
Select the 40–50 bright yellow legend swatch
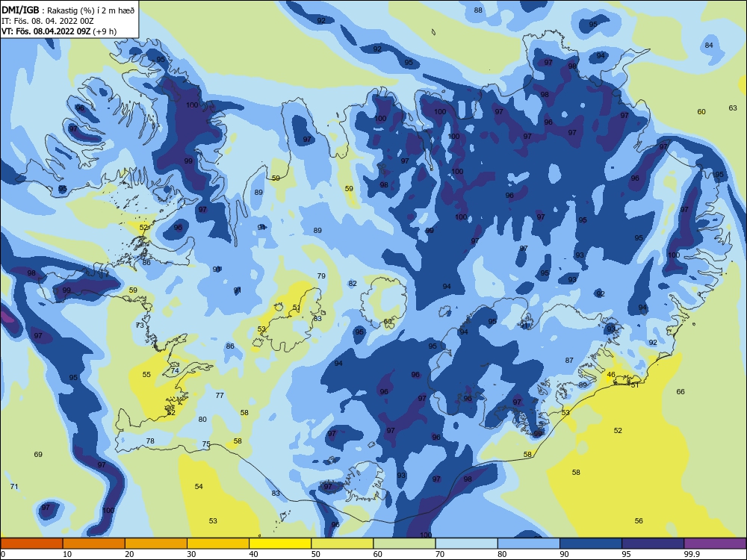pos(280,544)
